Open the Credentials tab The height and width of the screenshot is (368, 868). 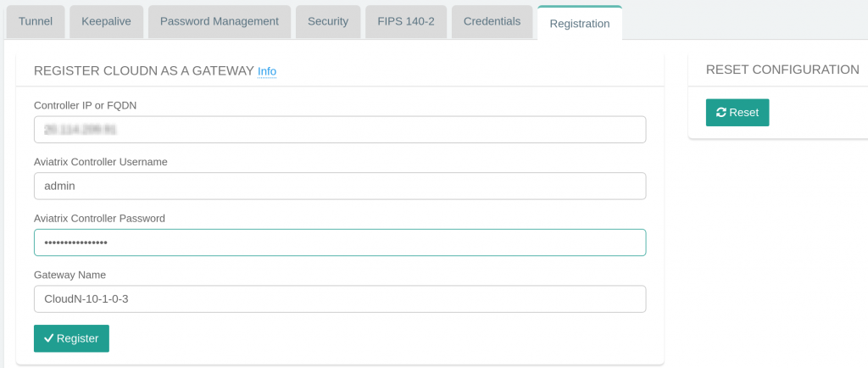point(492,22)
